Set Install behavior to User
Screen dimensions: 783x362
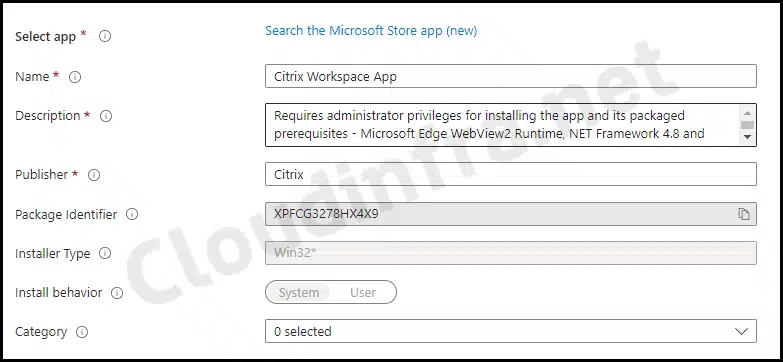coord(363,293)
